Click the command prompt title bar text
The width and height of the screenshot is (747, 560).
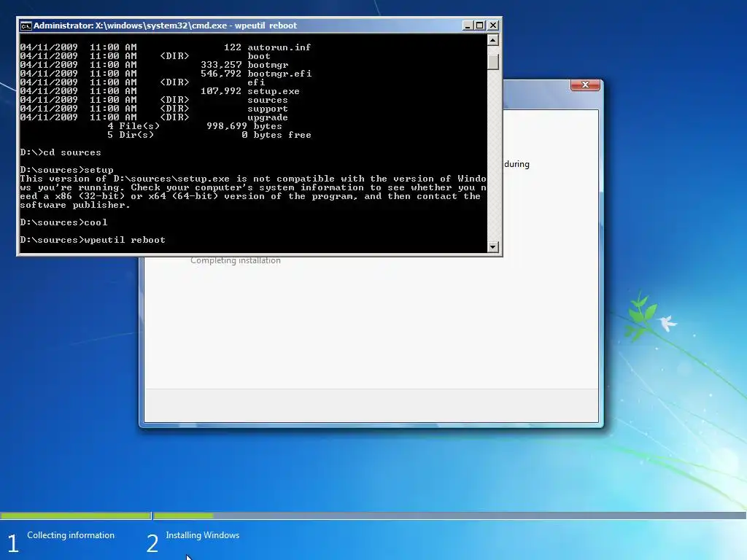coord(165,26)
